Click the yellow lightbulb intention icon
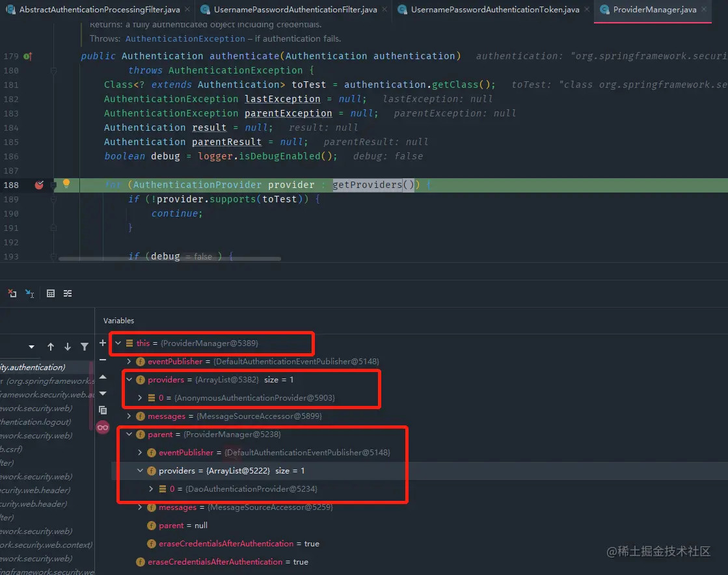This screenshot has height=575, width=728. pos(66,183)
